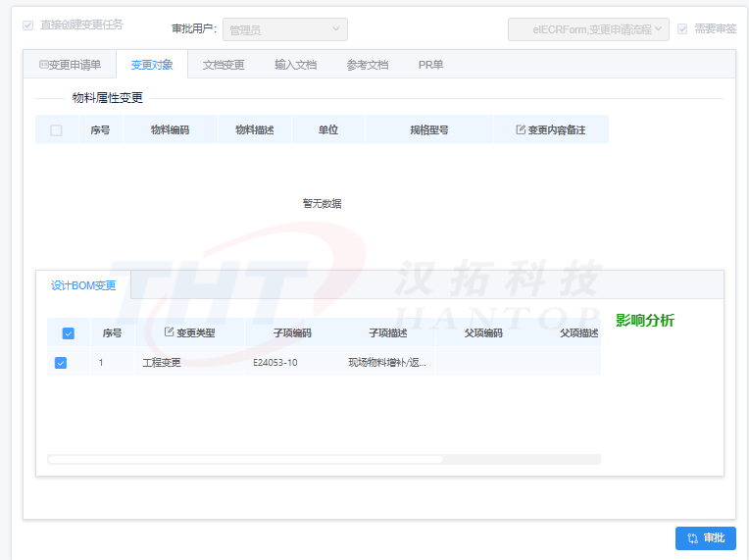Switch to the 文档变更 tab
This screenshot has width=749, height=560.
(x=224, y=65)
